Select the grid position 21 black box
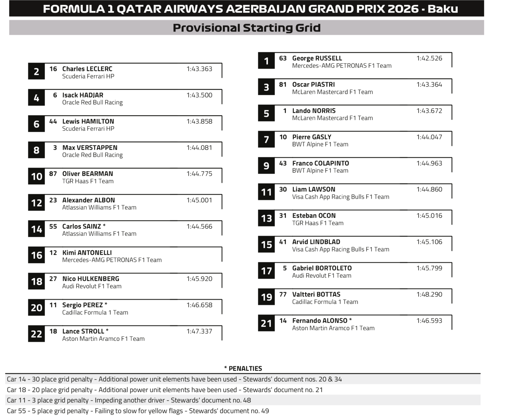 tap(266, 324)
